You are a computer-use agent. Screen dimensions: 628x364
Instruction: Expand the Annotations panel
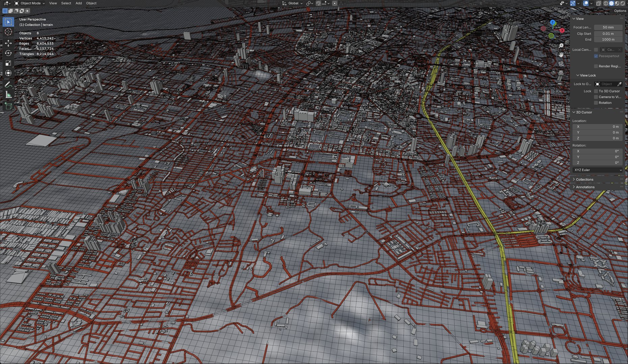pyautogui.click(x=583, y=187)
